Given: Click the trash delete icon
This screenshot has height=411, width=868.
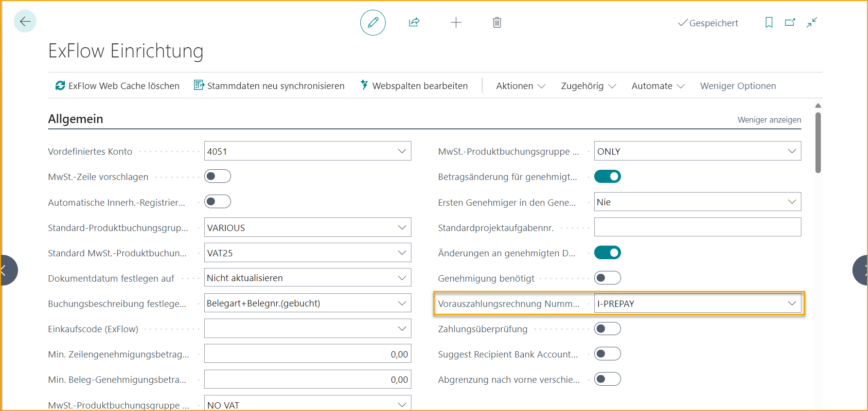Looking at the screenshot, I should (x=497, y=22).
